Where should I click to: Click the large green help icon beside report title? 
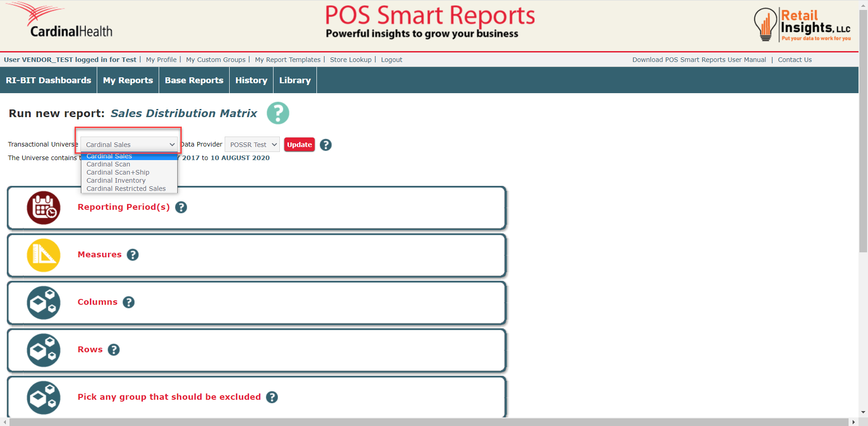coord(278,113)
